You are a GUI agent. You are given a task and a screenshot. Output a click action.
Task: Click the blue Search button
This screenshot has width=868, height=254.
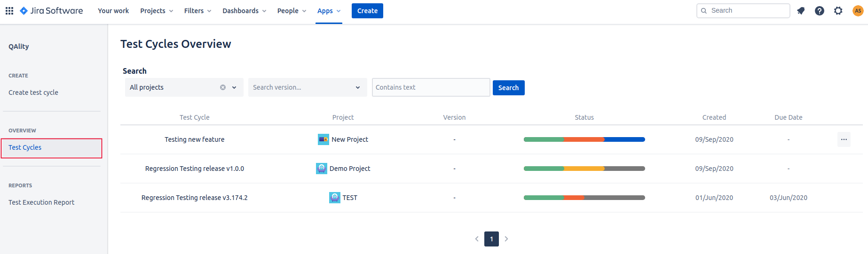pos(508,88)
